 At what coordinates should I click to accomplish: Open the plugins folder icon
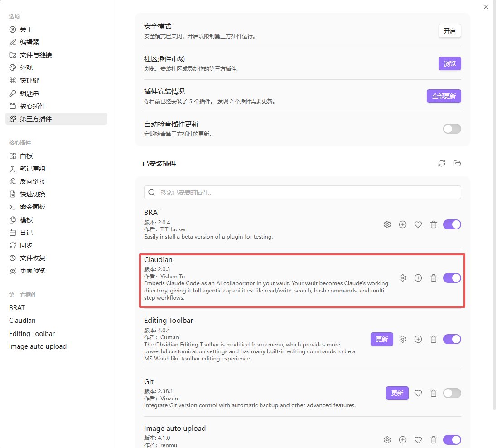(x=457, y=163)
